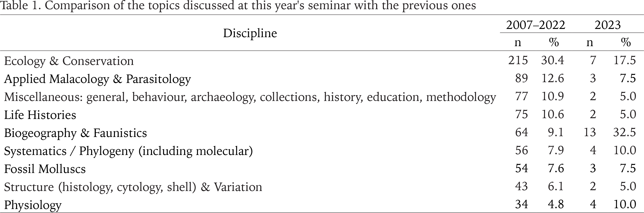Click the value 89 for Applied Malacology

521,79
